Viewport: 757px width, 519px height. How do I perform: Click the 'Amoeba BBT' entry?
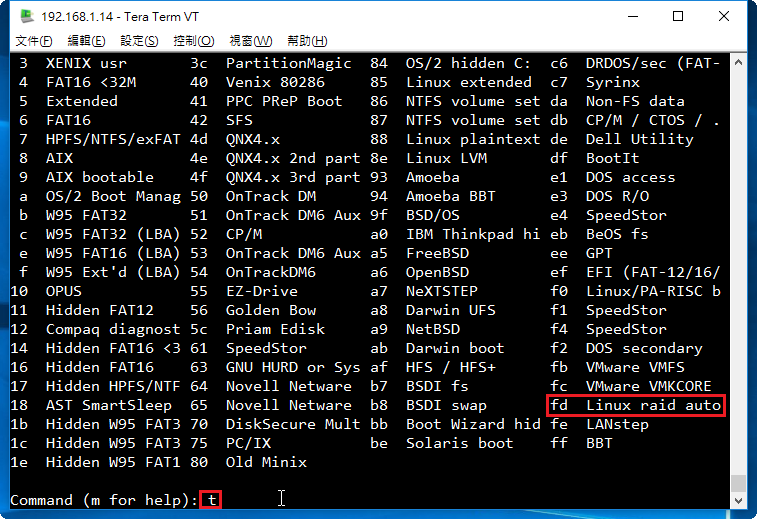(x=451, y=196)
